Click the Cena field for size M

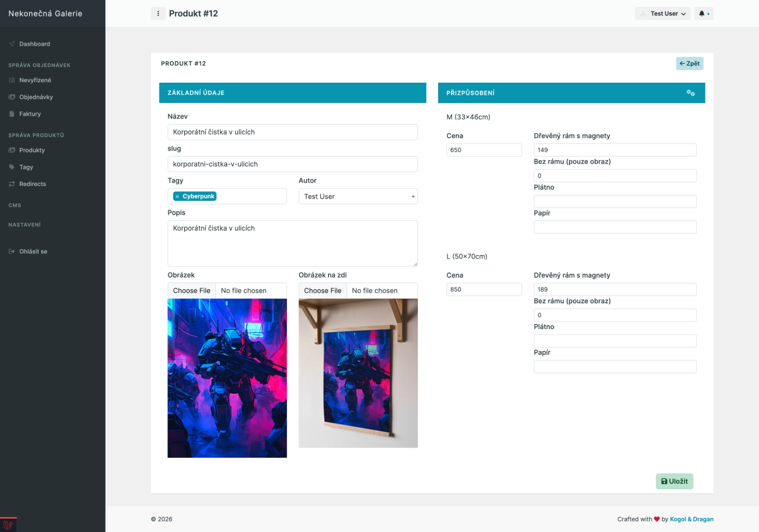484,150
